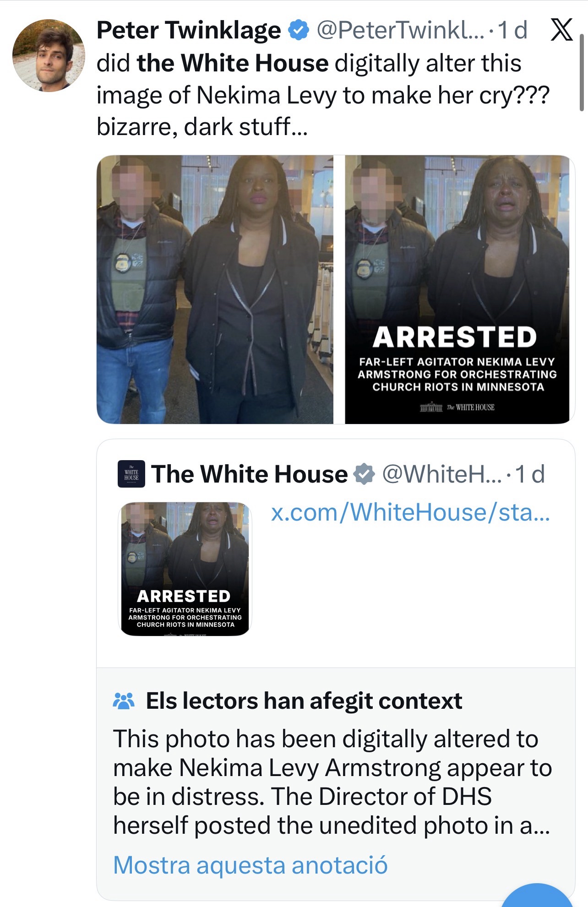Open the left unedited photo
This screenshot has height=907, width=588.
[215, 289]
